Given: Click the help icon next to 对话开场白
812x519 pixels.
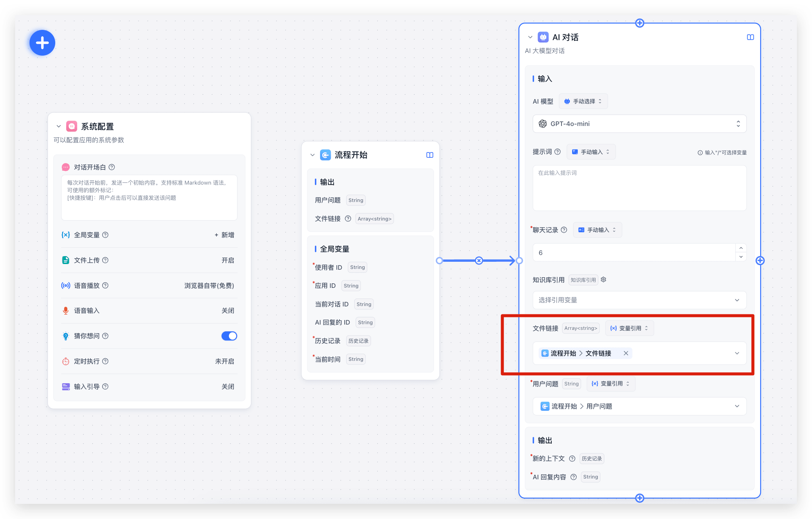Looking at the screenshot, I should pos(112,167).
